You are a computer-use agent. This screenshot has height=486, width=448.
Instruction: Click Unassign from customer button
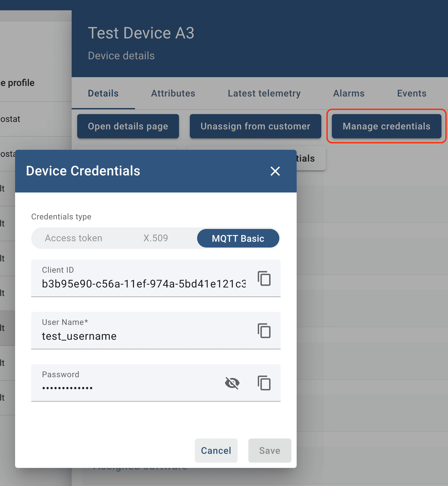pyautogui.click(x=255, y=126)
